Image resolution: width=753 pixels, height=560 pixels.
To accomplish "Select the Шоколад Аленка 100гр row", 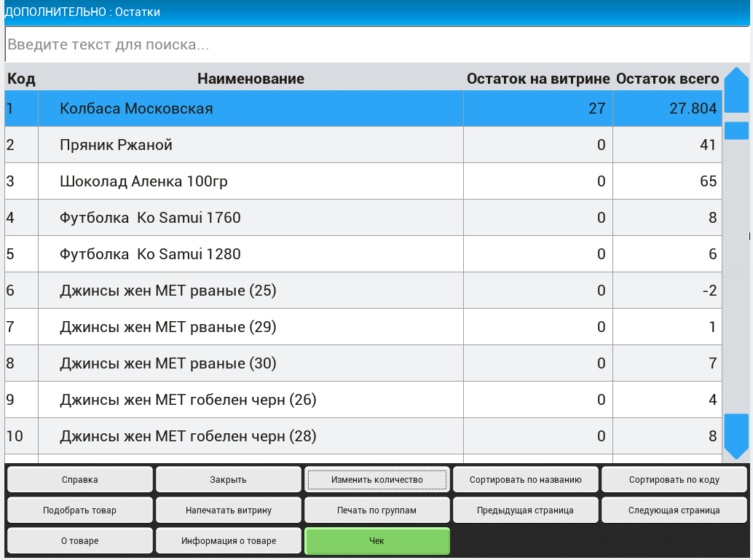I will 363,181.
